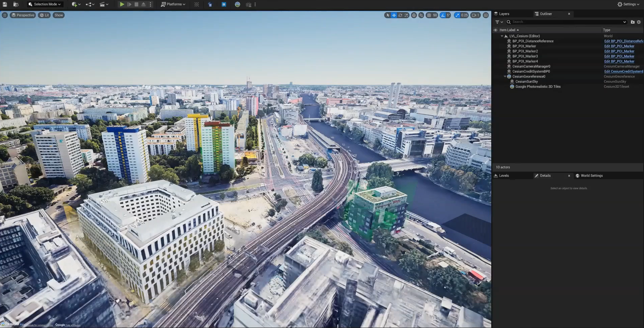This screenshot has width=644, height=328.
Task: Select the Details tab
Action: pos(545,175)
